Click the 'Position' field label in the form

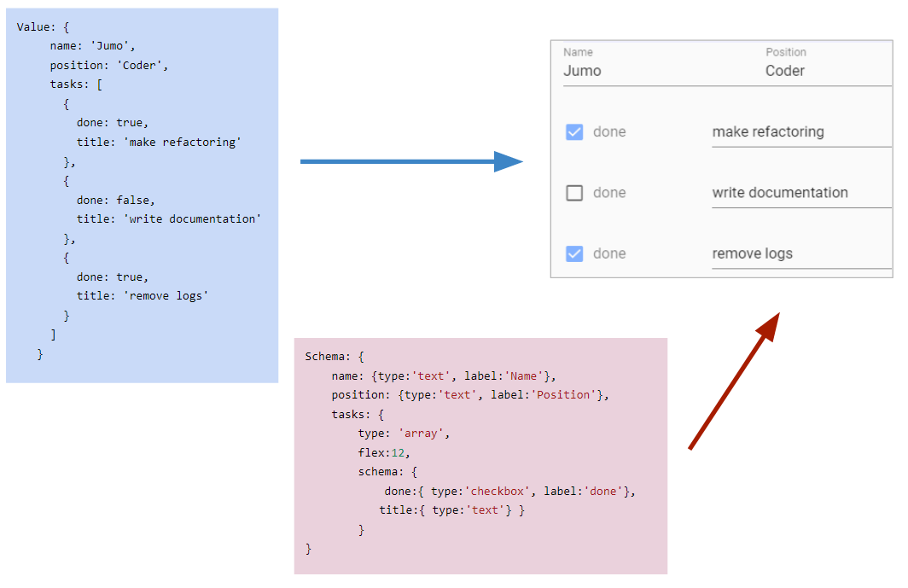pos(786,52)
